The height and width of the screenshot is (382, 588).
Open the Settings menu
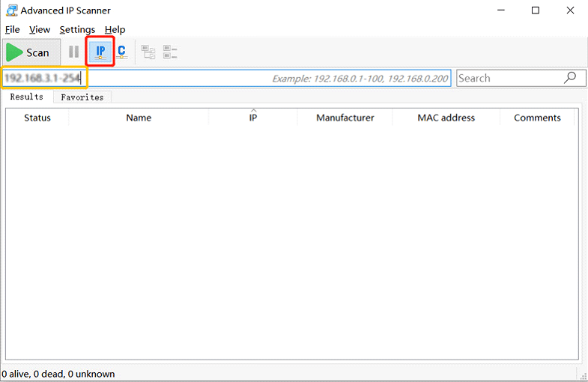(x=77, y=30)
